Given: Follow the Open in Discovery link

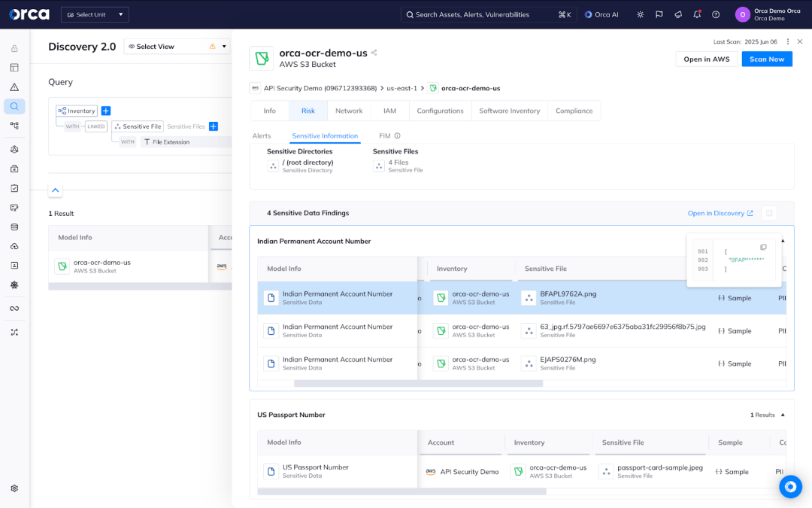Looking at the screenshot, I should 720,213.
